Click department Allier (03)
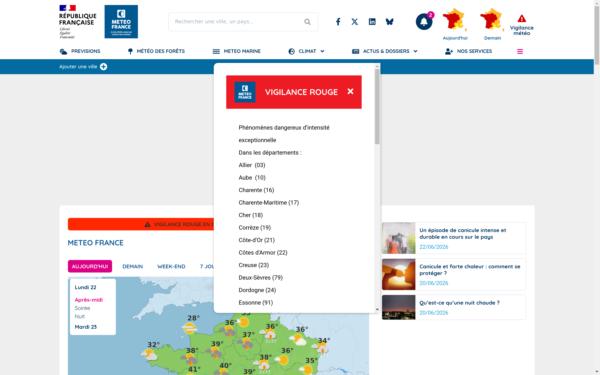Image resolution: width=600 pixels, height=375 pixels. (252, 165)
